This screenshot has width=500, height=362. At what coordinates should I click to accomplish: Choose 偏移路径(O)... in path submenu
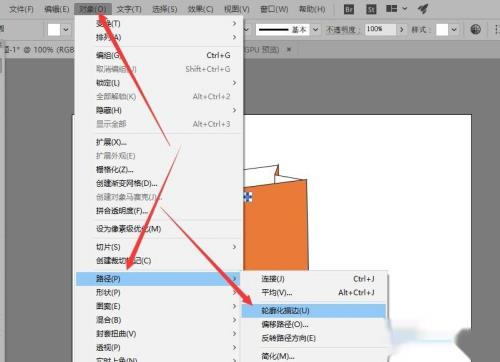tap(314, 324)
